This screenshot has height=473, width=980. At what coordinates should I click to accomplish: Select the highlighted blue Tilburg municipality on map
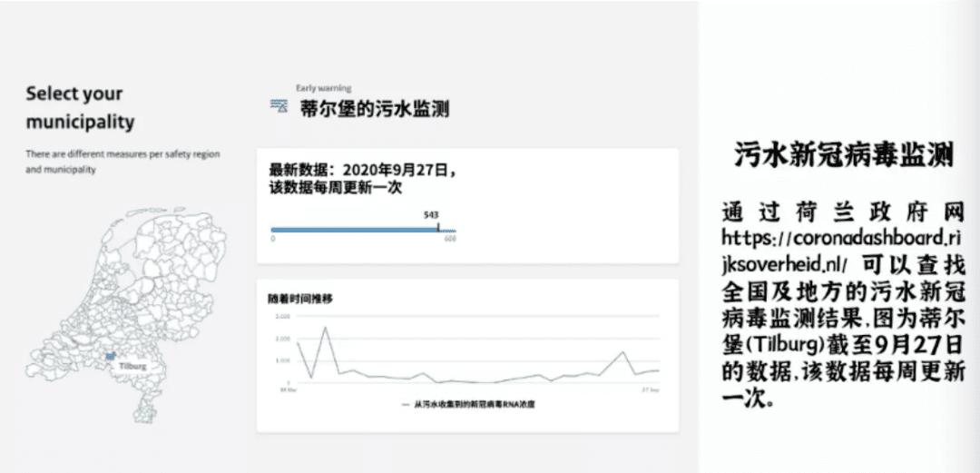109,357
